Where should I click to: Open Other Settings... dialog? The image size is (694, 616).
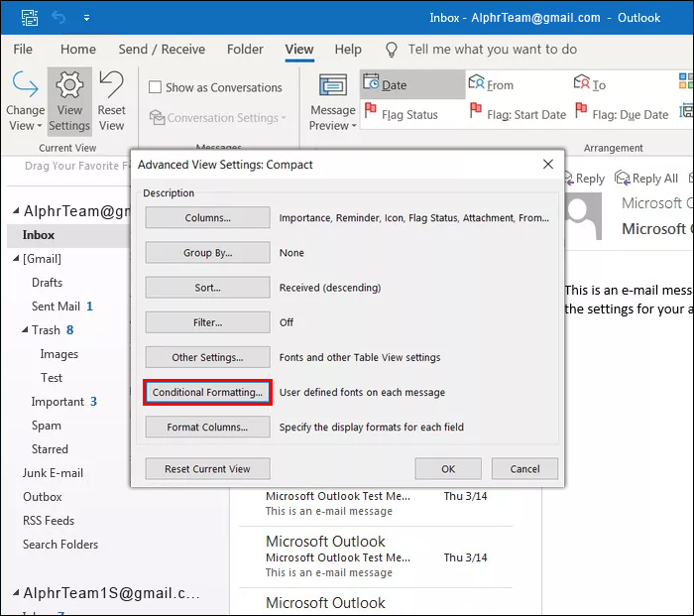click(207, 357)
